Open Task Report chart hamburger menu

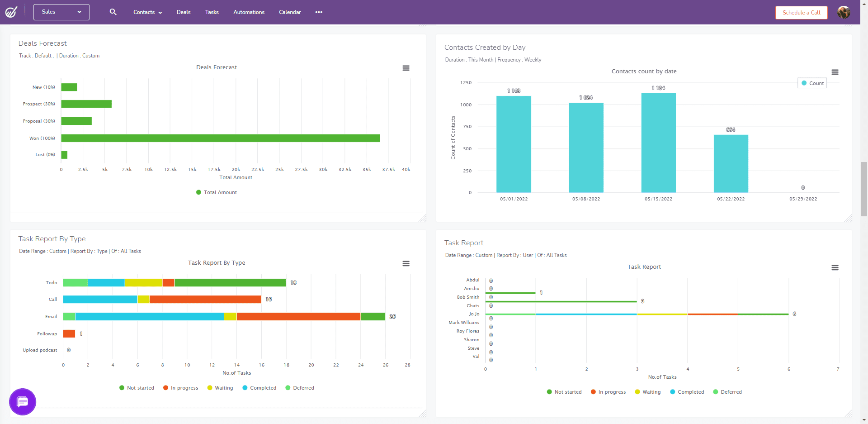pyautogui.click(x=835, y=267)
